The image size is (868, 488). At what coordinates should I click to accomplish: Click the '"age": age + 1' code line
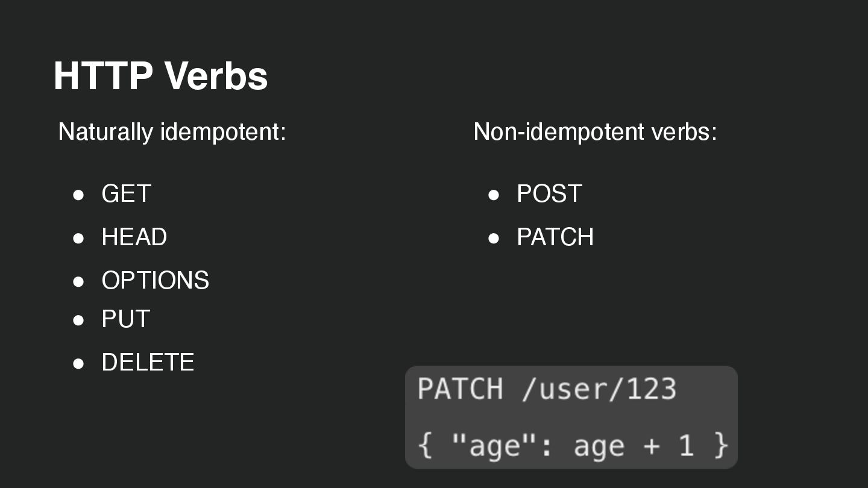(x=573, y=446)
